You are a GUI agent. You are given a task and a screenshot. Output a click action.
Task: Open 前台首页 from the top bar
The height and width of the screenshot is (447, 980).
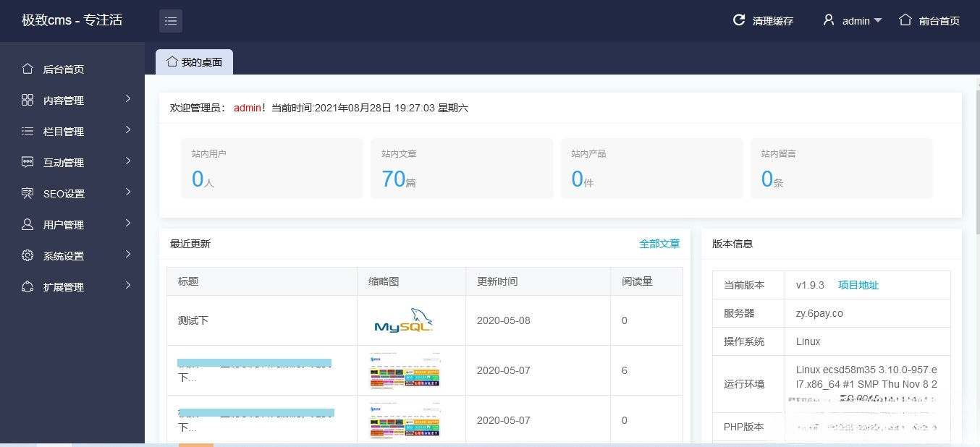point(937,20)
